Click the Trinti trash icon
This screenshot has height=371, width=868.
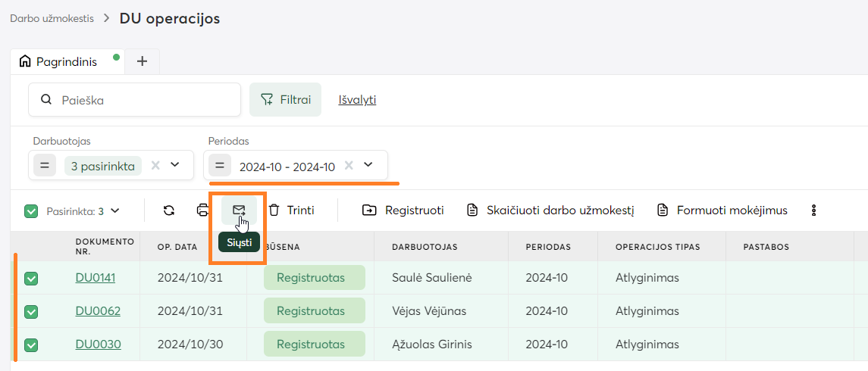[274, 210]
